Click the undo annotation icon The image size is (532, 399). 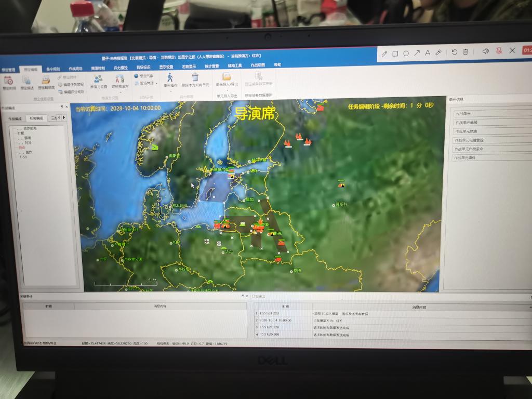455,52
